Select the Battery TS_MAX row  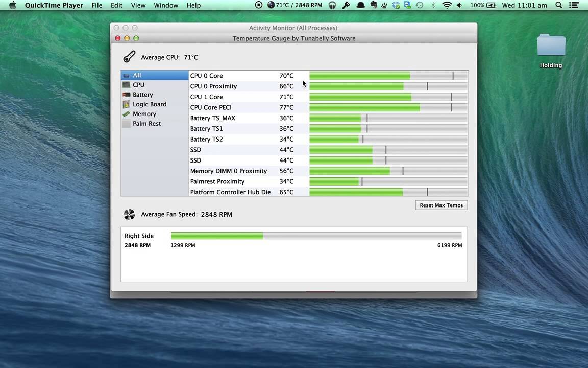point(328,118)
